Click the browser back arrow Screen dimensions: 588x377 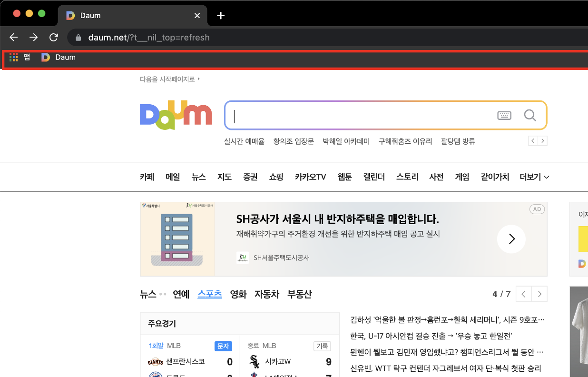click(14, 37)
